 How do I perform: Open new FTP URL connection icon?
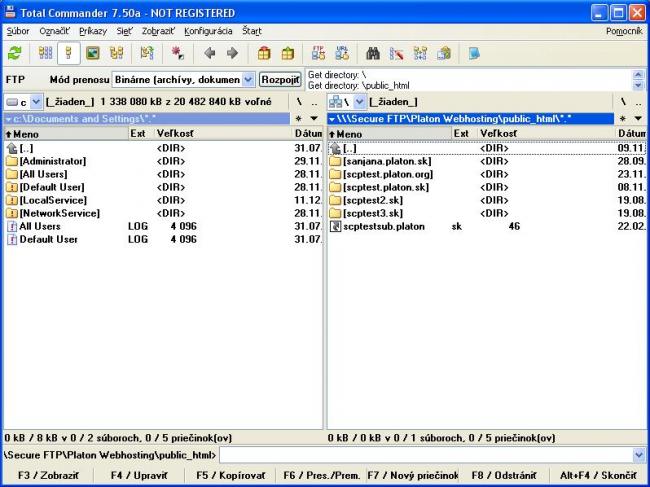pos(342,53)
